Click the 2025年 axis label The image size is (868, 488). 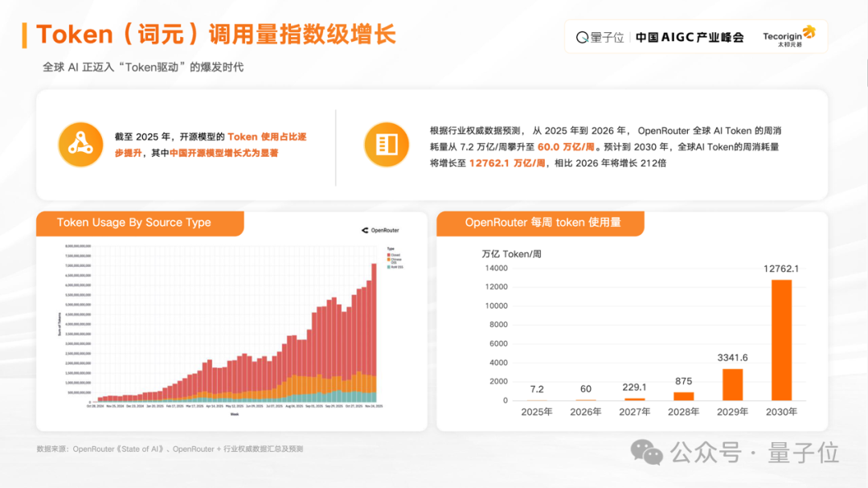pyautogui.click(x=536, y=412)
